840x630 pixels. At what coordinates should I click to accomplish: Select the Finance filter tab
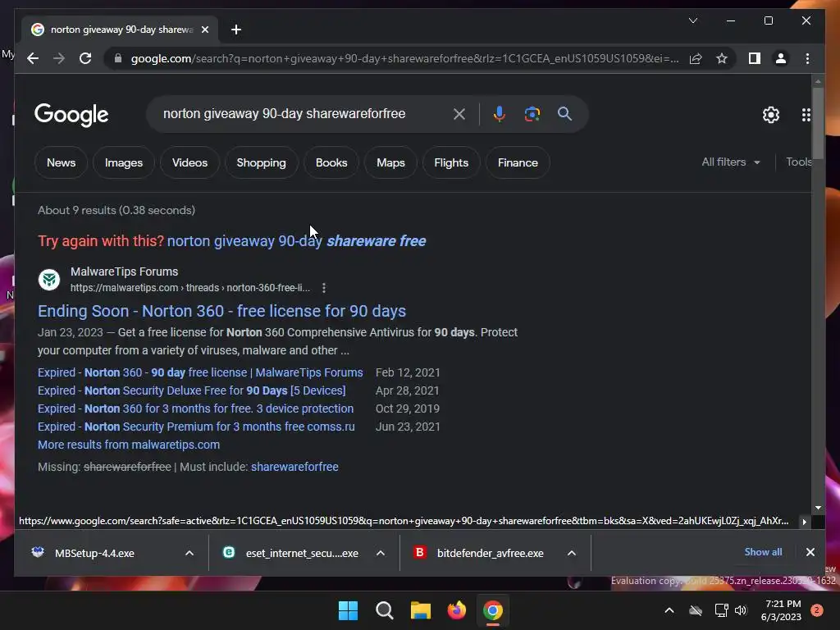[518, 162]
